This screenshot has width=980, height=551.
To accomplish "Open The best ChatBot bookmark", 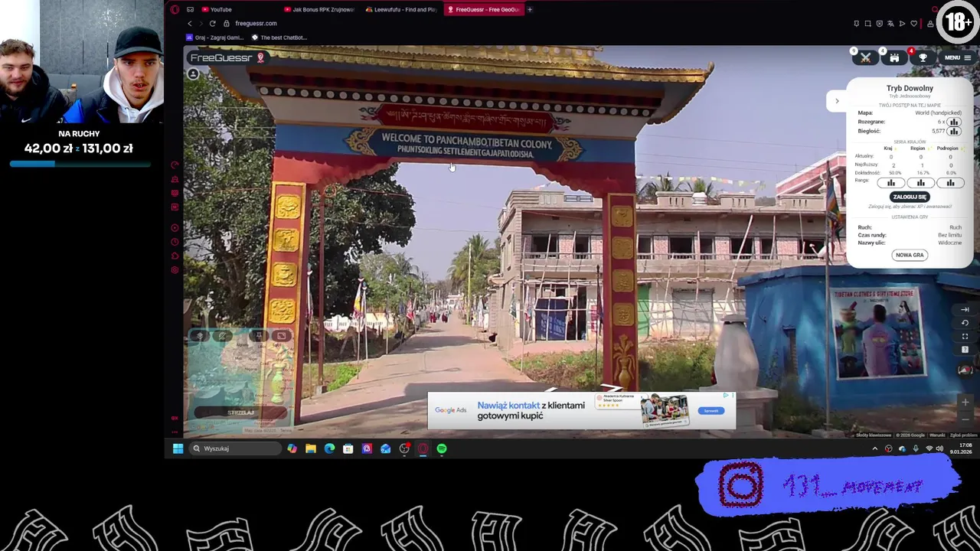I will point(279,37).
